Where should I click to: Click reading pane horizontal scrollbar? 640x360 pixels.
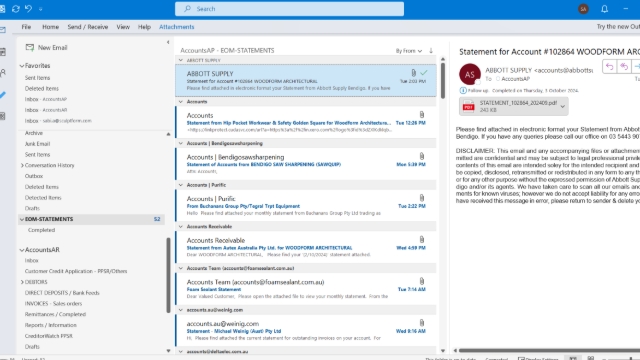click(x=549, y=350)
